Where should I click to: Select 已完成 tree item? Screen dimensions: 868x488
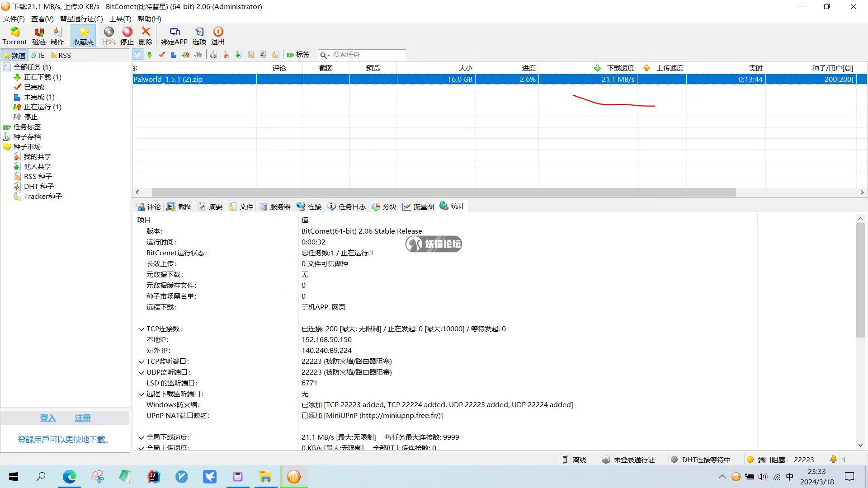[x=34, y=87]
